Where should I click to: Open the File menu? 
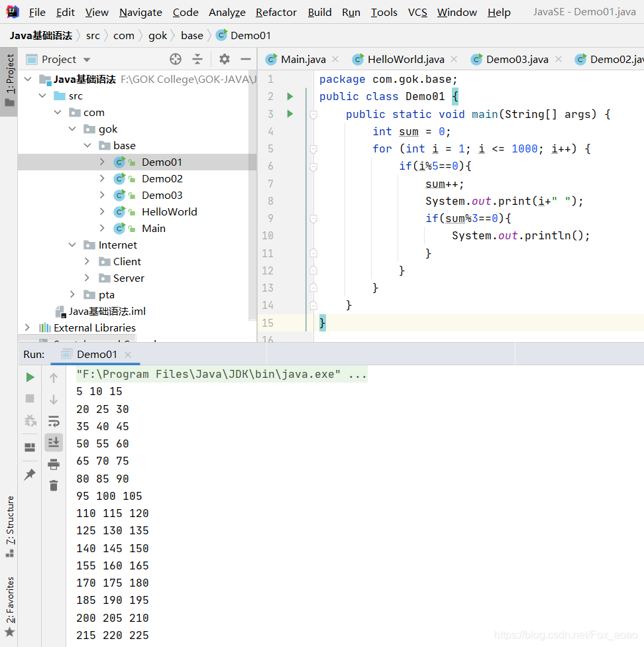tap(37, 13)
